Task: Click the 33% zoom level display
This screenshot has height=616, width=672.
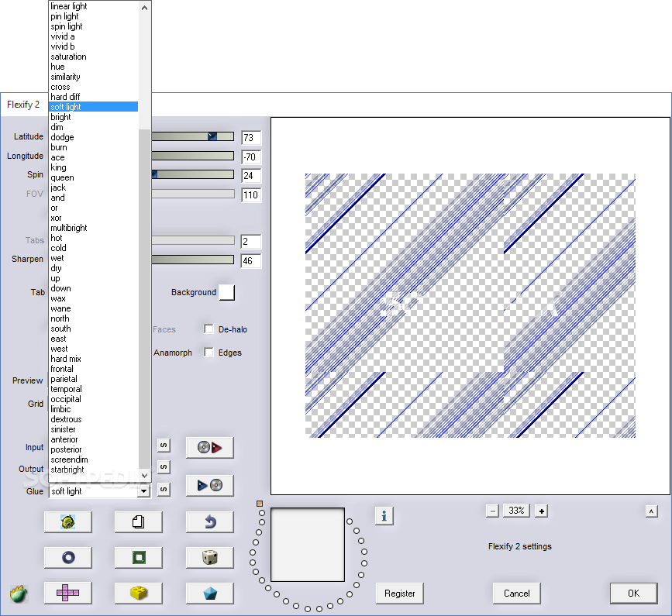Action: pos(516,511)
